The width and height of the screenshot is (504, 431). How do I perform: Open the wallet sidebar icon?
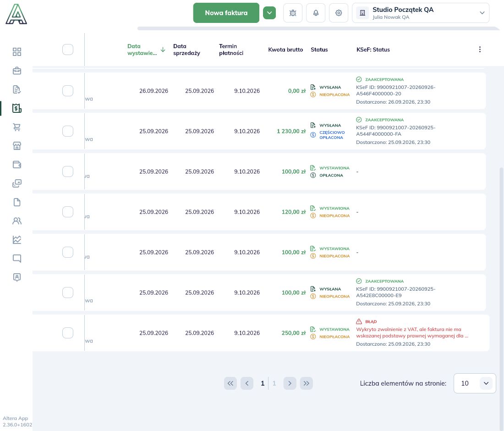tap(16, 164)
